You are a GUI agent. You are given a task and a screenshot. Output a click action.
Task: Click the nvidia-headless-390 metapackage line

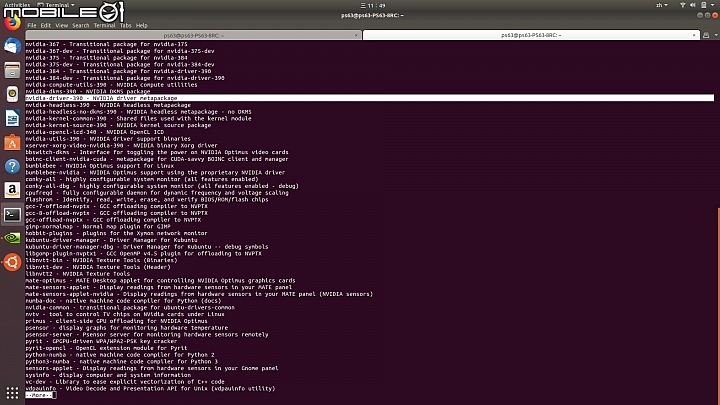tap(108, 105)
